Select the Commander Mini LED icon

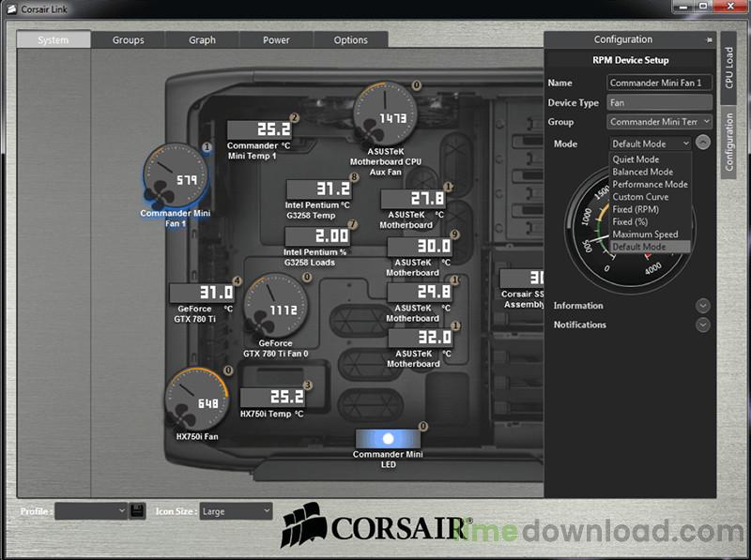[x=388, y=438]
